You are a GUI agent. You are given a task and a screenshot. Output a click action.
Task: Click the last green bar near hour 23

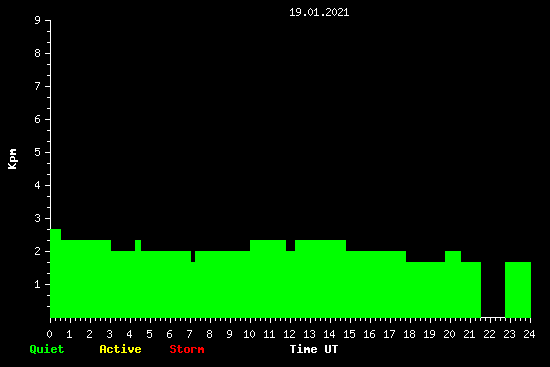(x=518, y=290)
